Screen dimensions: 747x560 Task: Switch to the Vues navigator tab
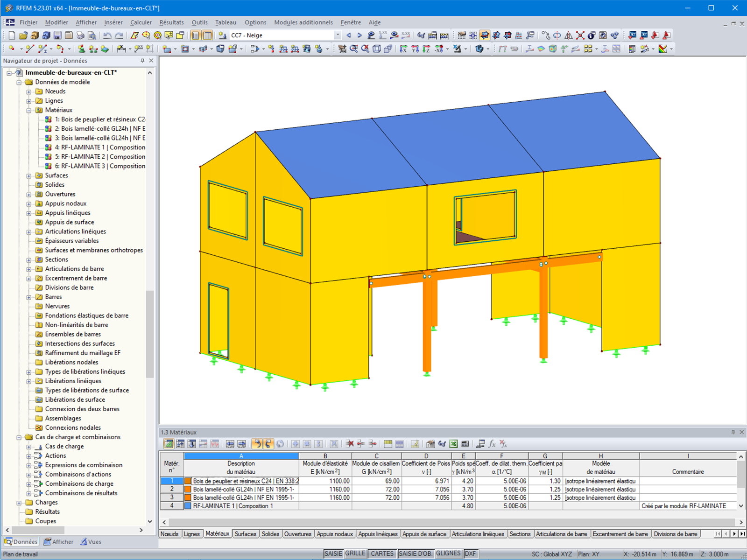click(x=91, y=542)
